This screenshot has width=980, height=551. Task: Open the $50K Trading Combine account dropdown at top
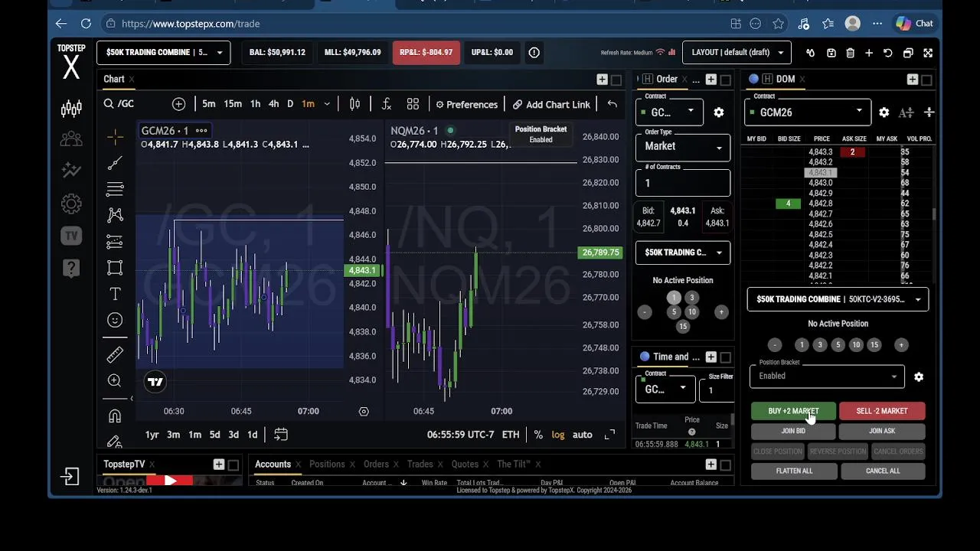[164, 53]
